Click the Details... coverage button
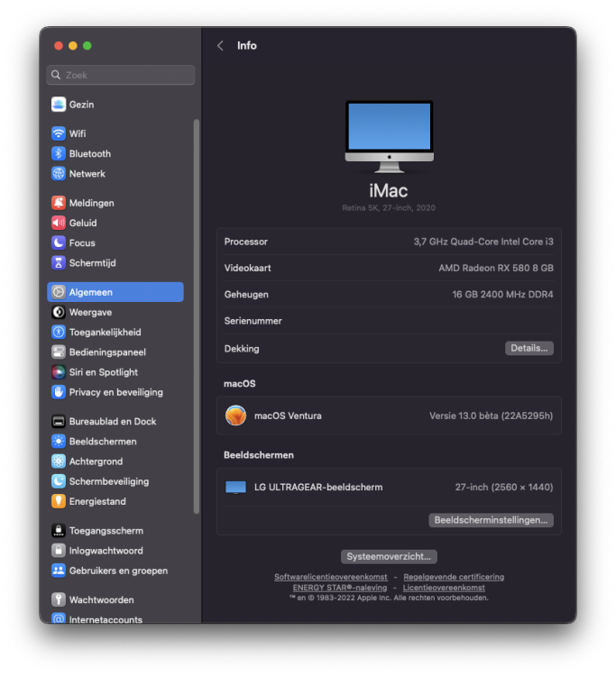Viewport: 616px width, 676px height. coord(529,348)
